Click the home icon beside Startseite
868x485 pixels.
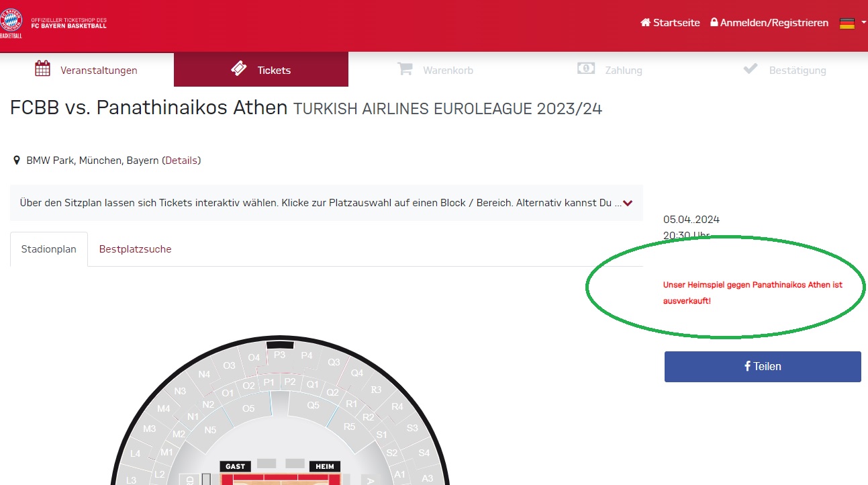[646, 22]
